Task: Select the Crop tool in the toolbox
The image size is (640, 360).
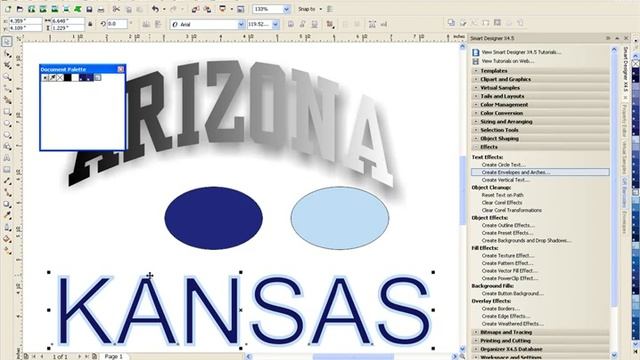Action: pyautogui.click(x=7, y=65)
